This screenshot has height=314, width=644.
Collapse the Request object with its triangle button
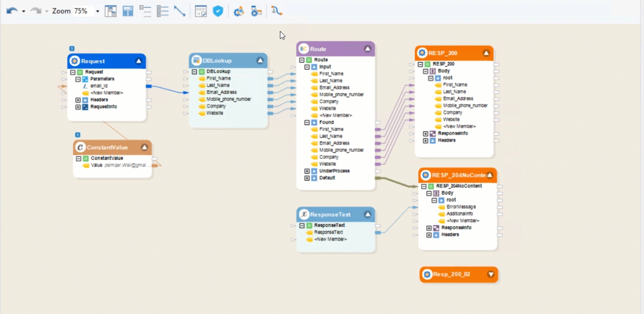139,61
